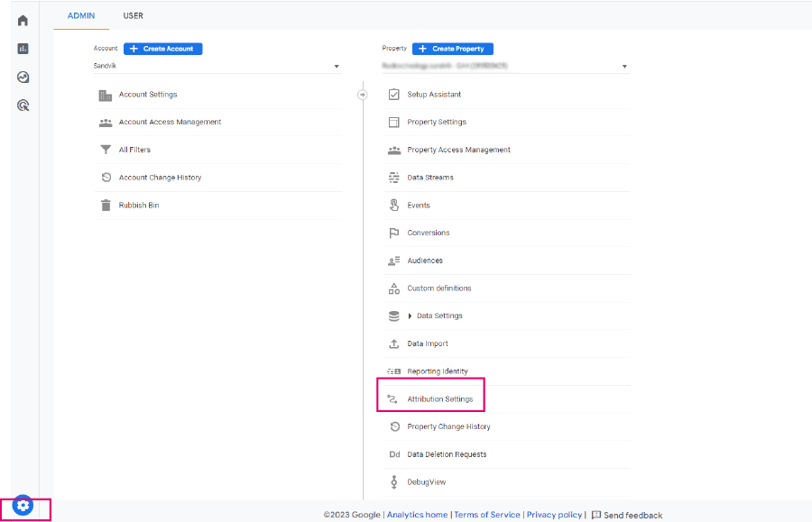Switch to the USER tab

(x=134, y=15)
